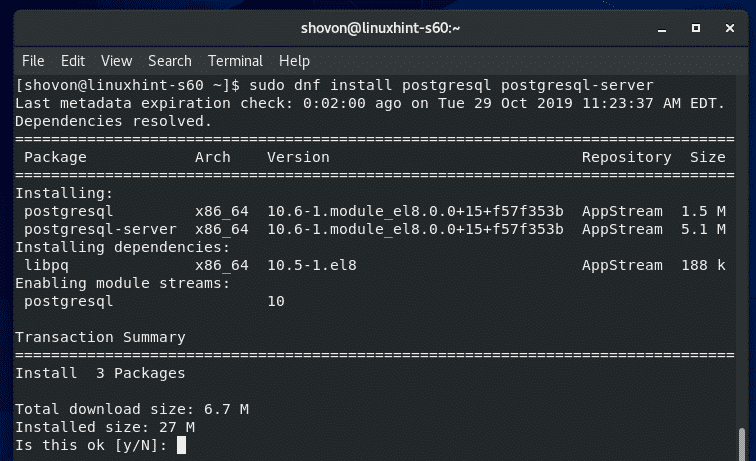The image size is (756, 461).
Task: Open the File menu
Action: (x=33, y=61)
